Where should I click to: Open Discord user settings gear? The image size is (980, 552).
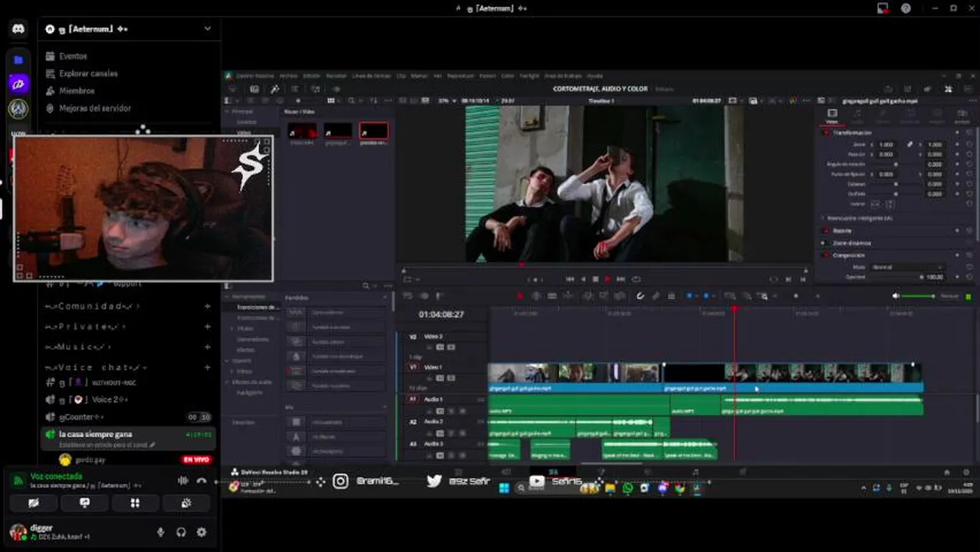click(x=202, y=532)
